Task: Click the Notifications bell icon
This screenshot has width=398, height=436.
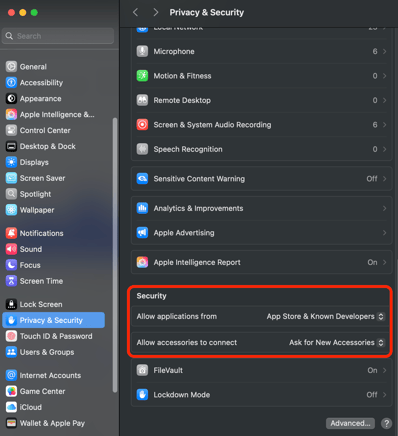Action: click(11, 233)
